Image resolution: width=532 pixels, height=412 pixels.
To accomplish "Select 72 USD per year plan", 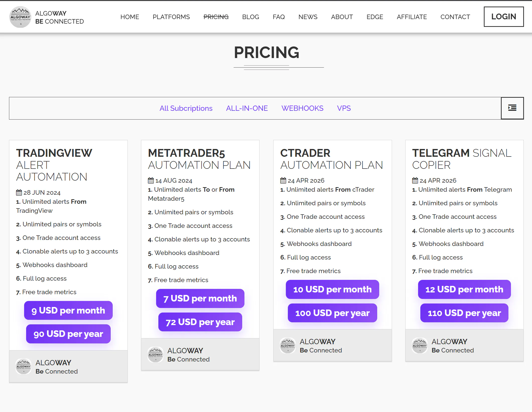I will [200, 322].
